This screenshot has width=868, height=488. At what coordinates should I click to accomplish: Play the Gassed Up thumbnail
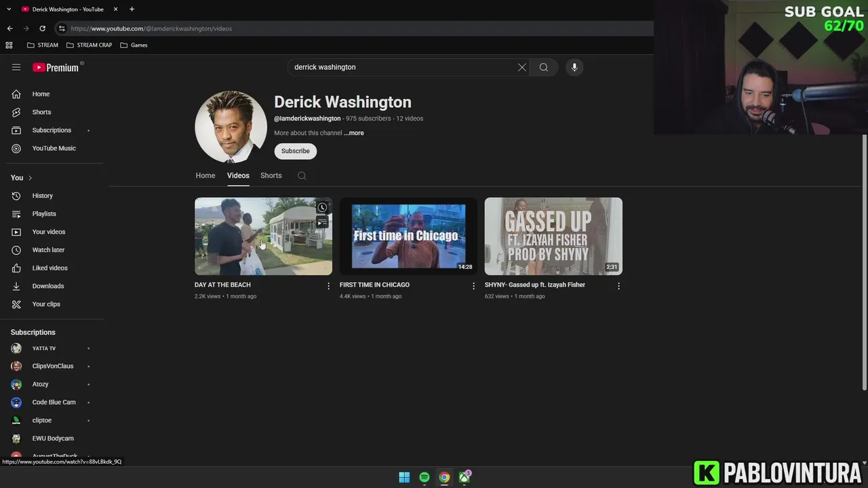pyautogui.click(x=553, y=236)
